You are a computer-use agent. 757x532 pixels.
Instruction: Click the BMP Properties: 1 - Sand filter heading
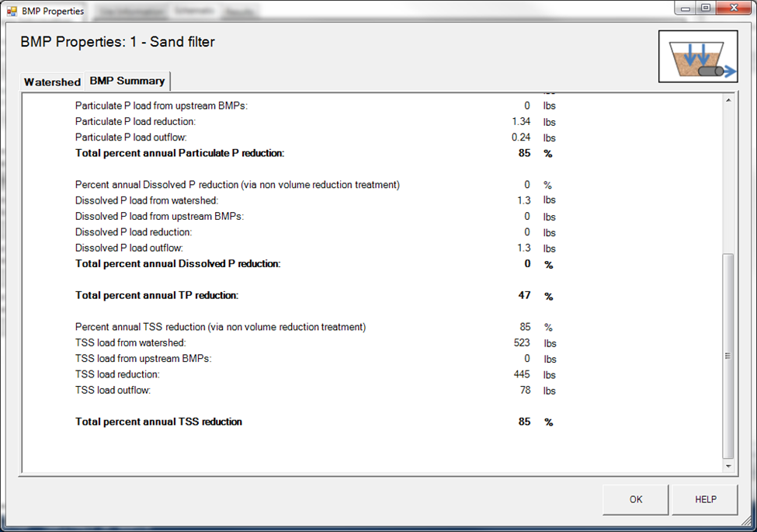click(x=117, y=42)
